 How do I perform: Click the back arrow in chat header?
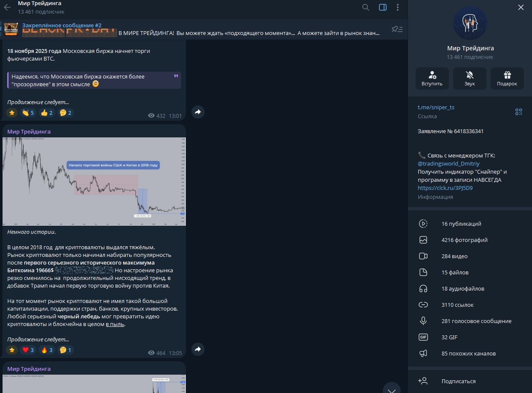click(x=7, y=7)
